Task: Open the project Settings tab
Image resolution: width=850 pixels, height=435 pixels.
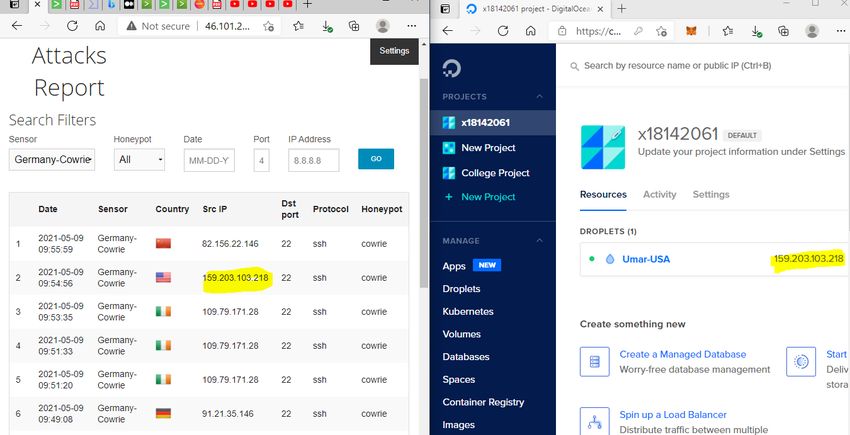Action: point(711,194)
